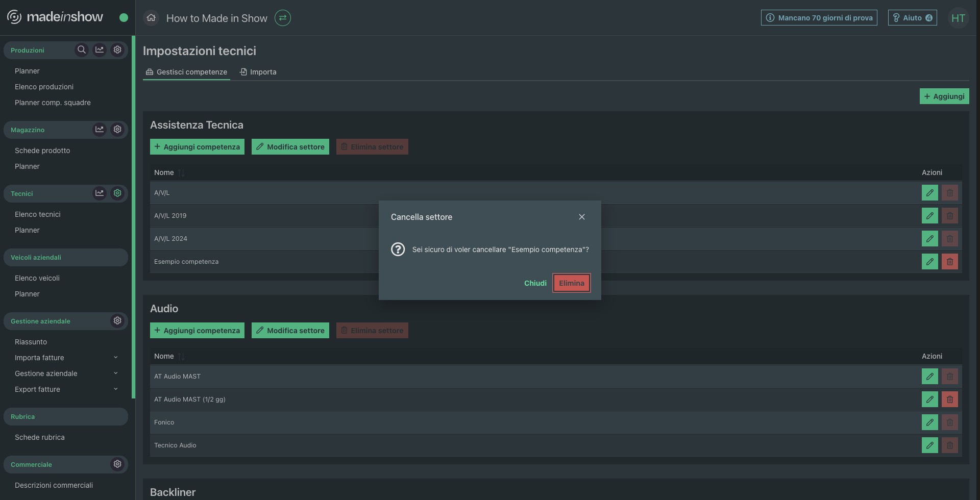Select the Gestisci competenze tab

(186, 72)
